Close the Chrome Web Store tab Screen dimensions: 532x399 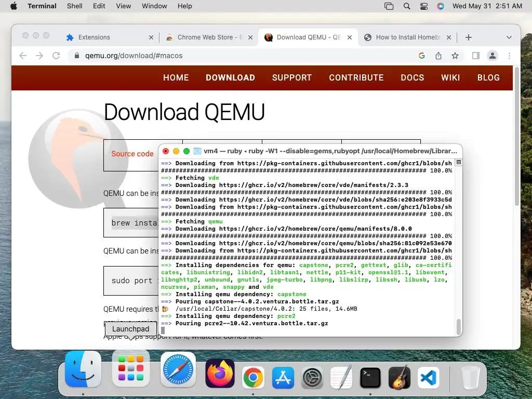250,37
